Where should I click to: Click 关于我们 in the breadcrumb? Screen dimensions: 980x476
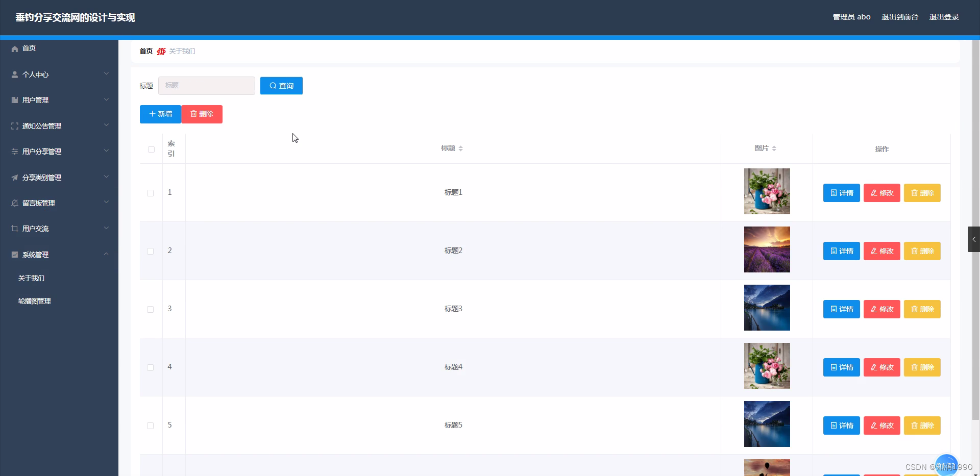pos(182,51)
